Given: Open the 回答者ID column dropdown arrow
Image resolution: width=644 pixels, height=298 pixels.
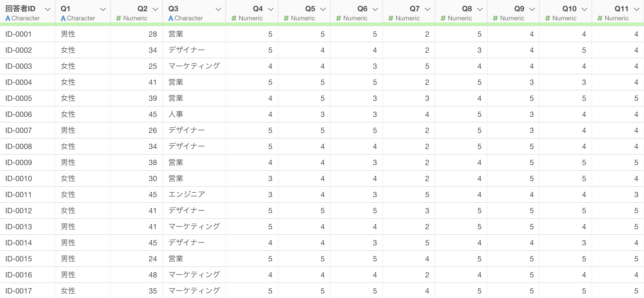Looking at the screenshot, I should pos(48,9).
